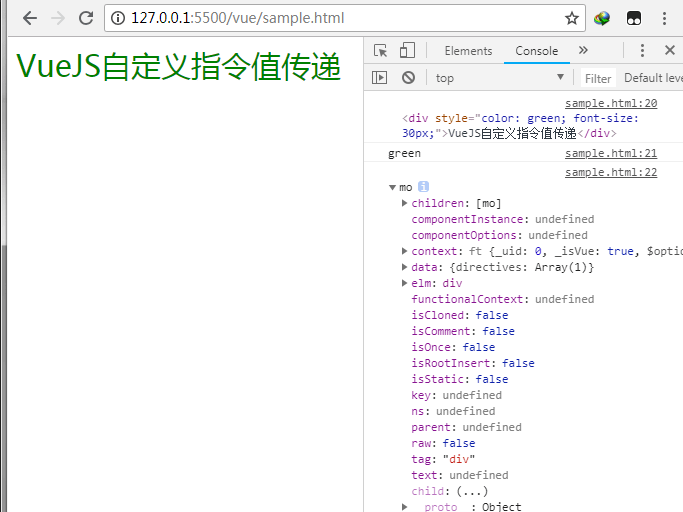The image size is (683, 512).
Task: Select the logged div element markup
Action: 520,125
